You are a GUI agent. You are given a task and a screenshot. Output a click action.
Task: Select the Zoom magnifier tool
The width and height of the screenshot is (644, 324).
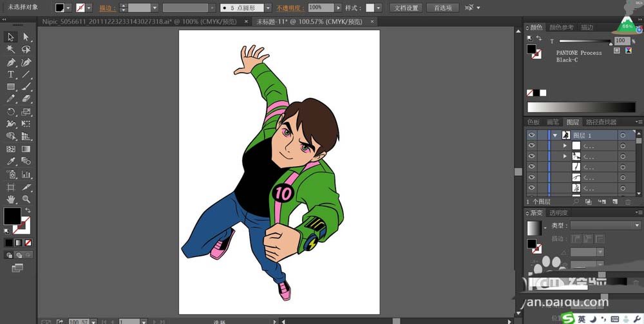26,199
